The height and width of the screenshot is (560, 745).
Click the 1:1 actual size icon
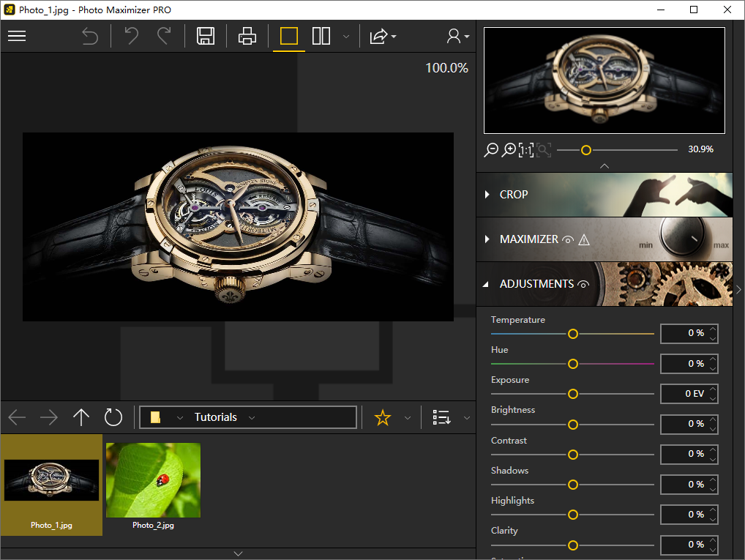tap(526, 150)
